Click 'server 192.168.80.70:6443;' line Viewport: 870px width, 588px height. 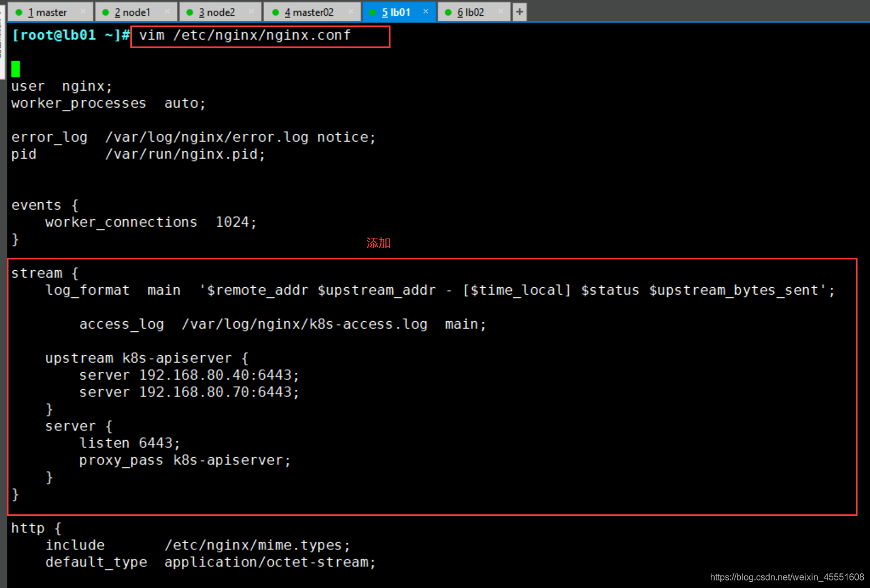pos(189,393)
